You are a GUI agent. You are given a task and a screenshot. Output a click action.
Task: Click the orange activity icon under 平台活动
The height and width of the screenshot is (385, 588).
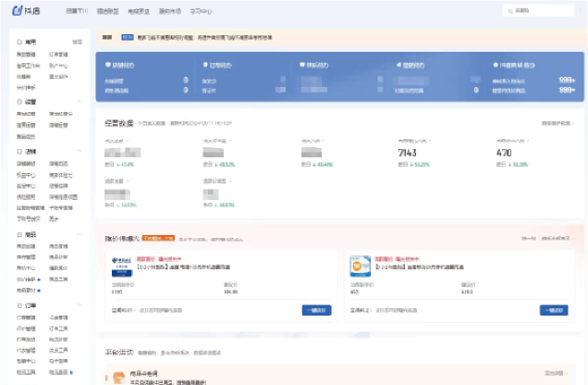pos(117,377)
